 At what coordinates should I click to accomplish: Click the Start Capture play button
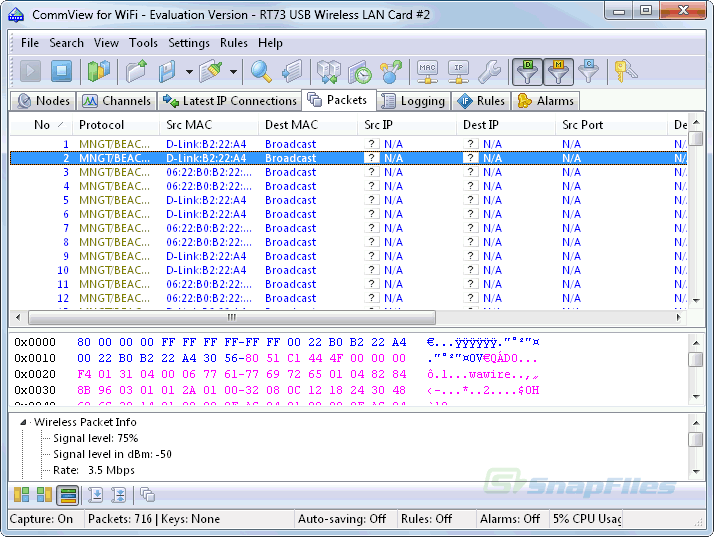point(31,71)
